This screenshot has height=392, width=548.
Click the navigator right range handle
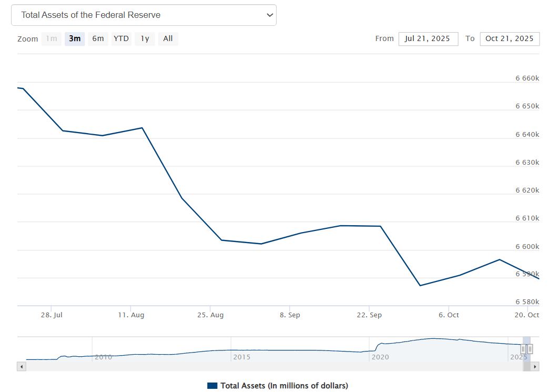pyautogui.click(x=530, y=349)
